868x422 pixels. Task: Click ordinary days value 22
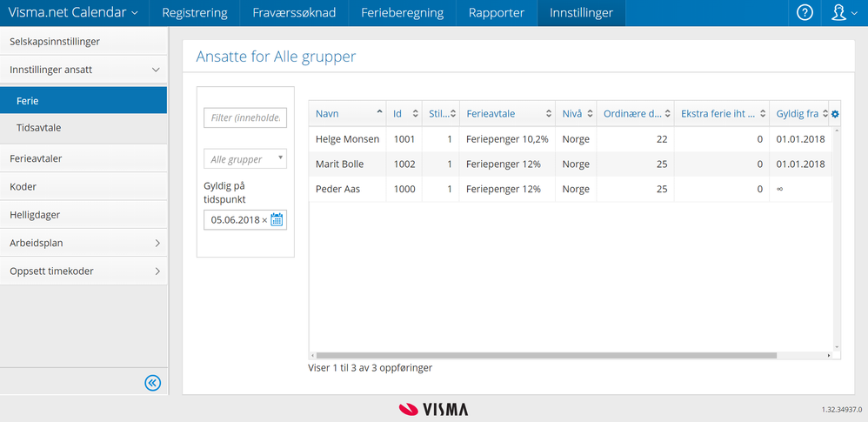(662, 139)
